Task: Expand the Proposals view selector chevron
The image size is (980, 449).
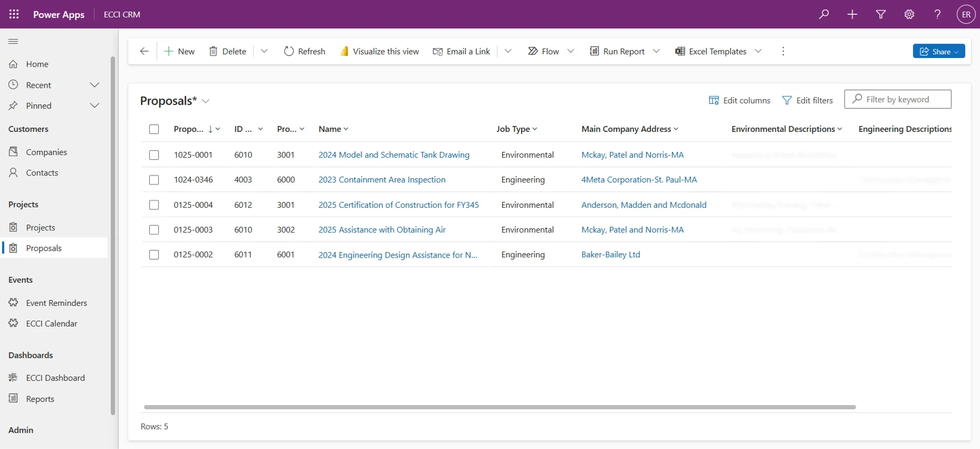Action: [205, 101]
